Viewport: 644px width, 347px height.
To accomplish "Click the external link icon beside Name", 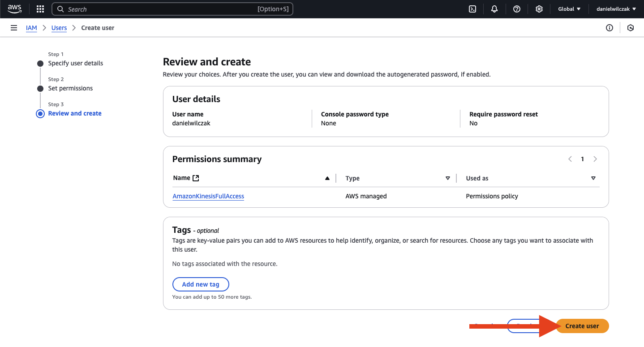I will click(196, 178).
